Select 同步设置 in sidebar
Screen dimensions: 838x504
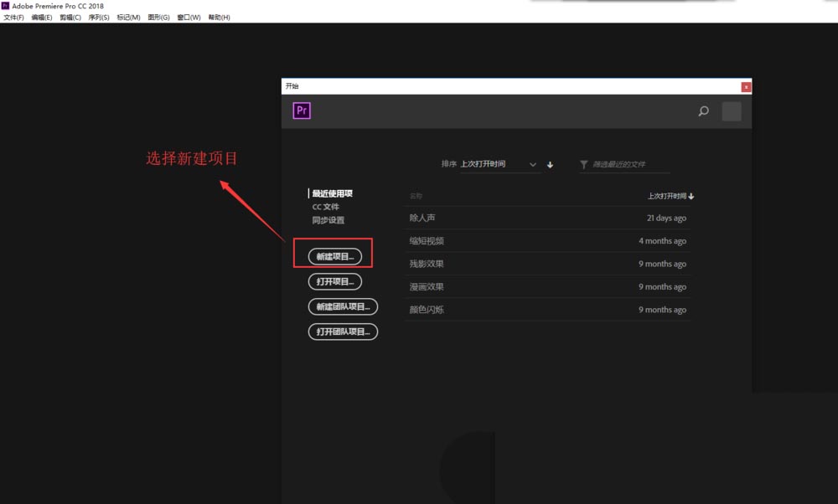328,220
